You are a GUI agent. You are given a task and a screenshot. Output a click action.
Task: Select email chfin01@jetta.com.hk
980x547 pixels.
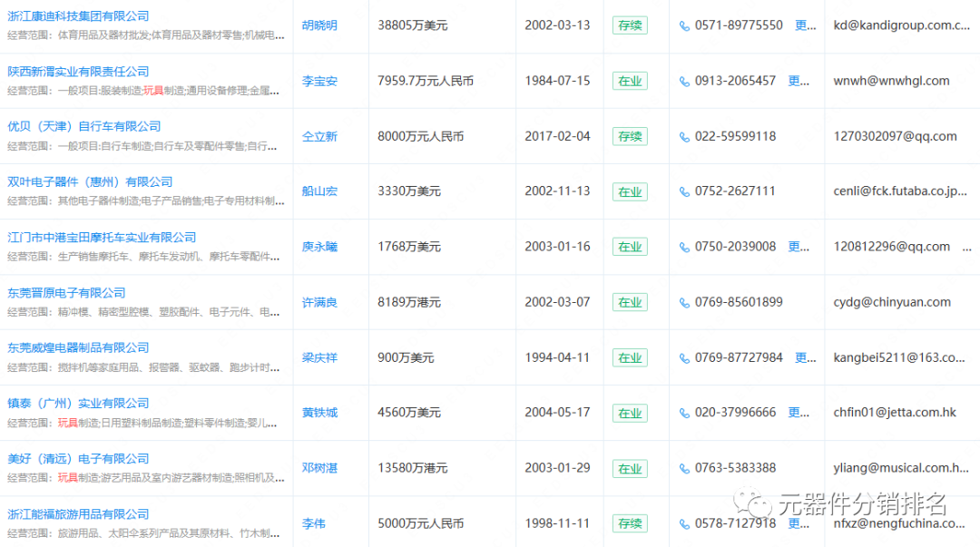[895, 413]
